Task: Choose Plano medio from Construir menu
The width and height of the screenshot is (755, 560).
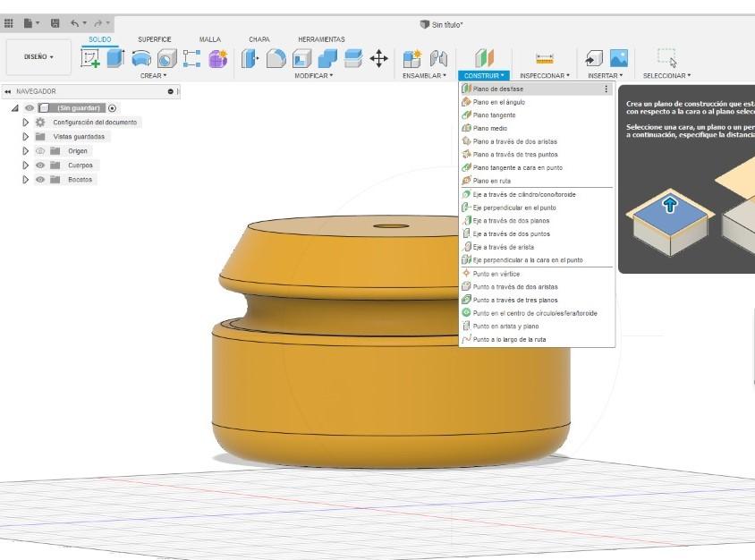Action: 490,128
